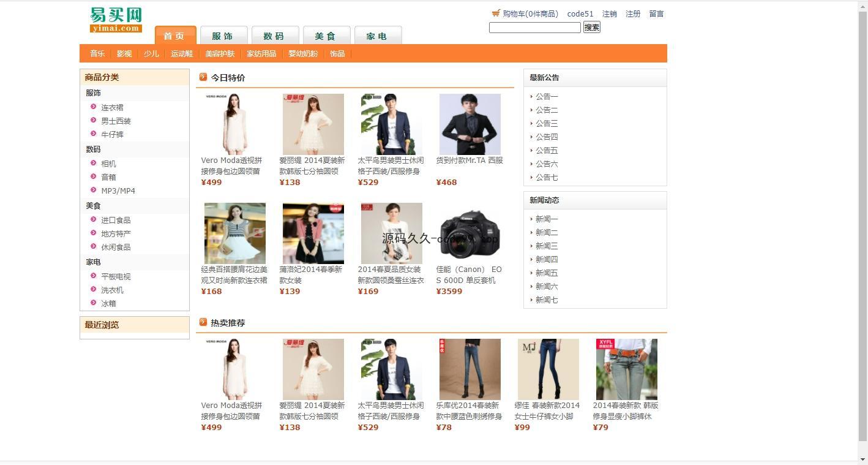Click the shopping cart icon
Image resolution: width=868 pixels, height=465 pixels.
(x=496, y=13)
